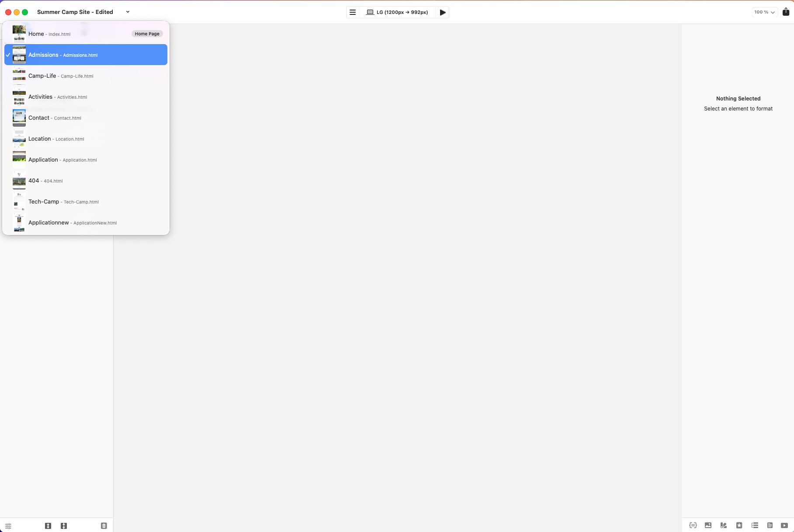Open the LG breakpoint selector
Image resolution: width=794 pixels, height=532 pixels.
(397, 12)
